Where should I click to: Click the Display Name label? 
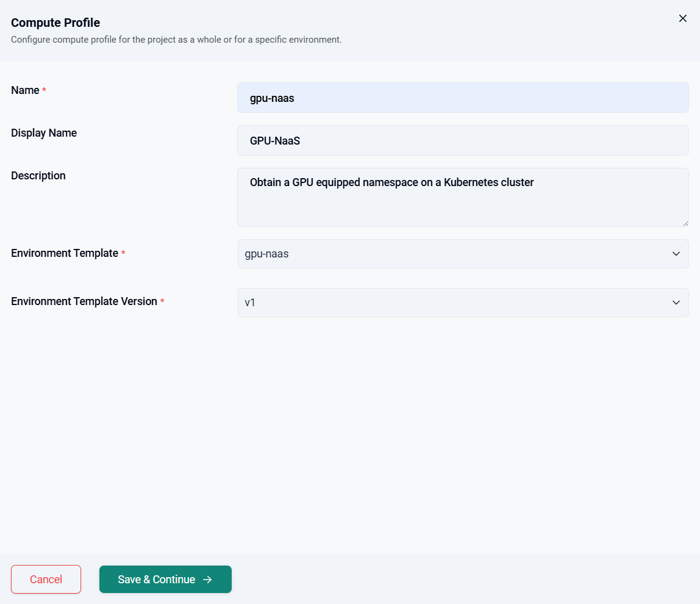pos(44,133)
